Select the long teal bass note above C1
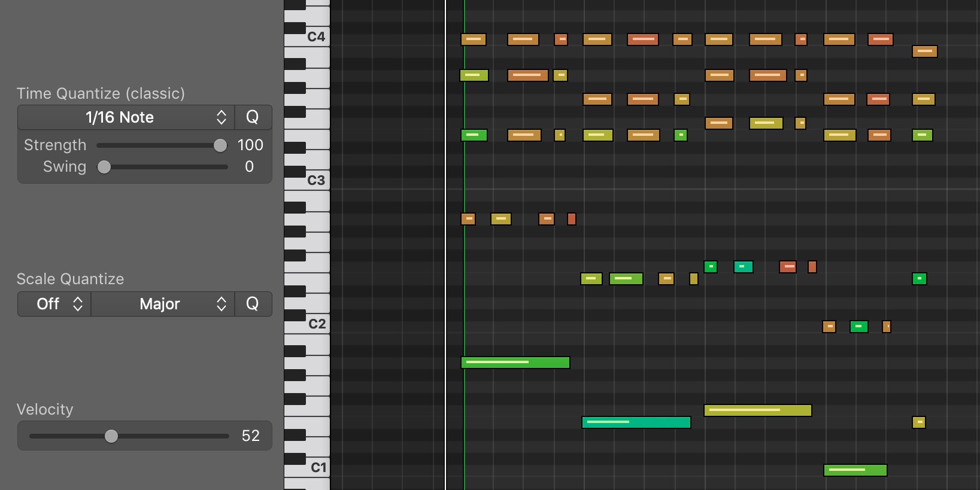The image size is (980, 490). point(636,422)
